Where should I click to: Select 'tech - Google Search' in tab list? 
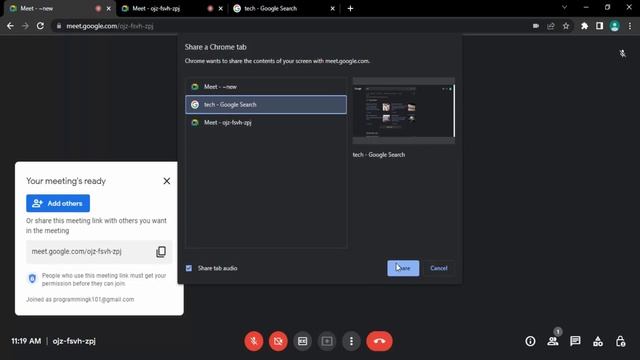(x=266, y=104)
